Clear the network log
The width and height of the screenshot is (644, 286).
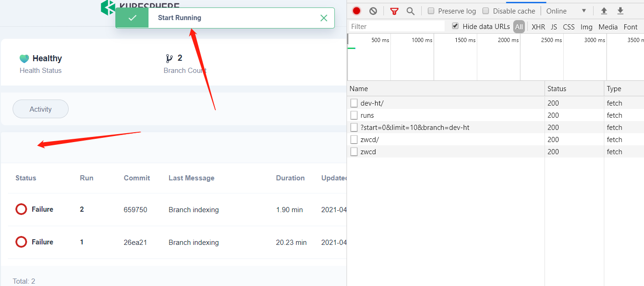pos(373,11)
